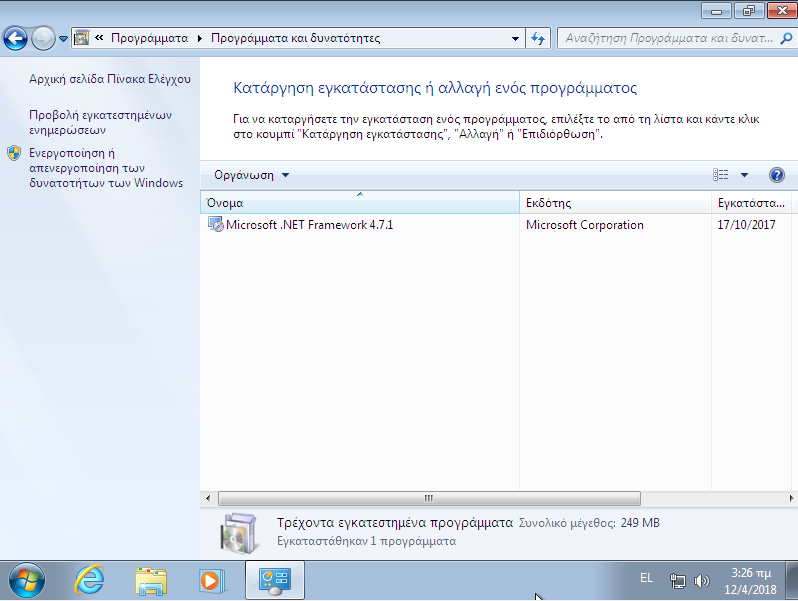This screenshot has height=601, width=798.
Task: Click the 17/10/2017 install date cell
Action: [746, 225]
